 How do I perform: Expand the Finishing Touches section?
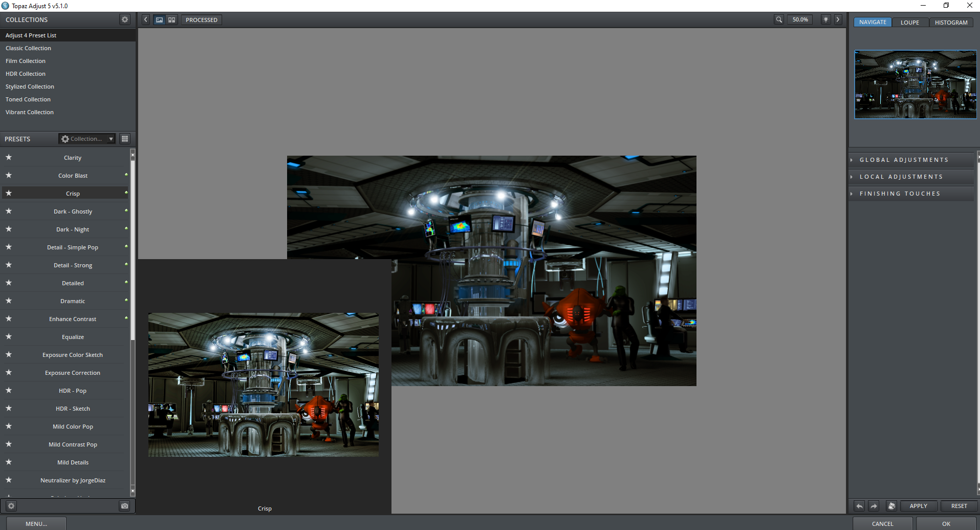912,194
